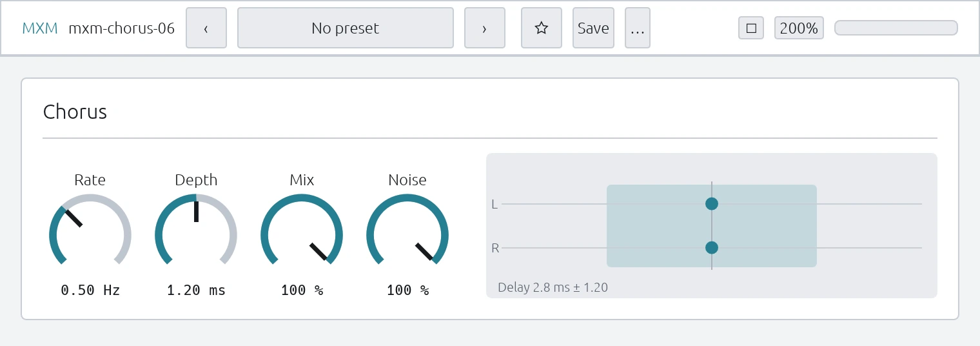The width and height of the screenshot is (980, 346).
Task: Select the 0.50 Hz rate value
Action: 90,290
